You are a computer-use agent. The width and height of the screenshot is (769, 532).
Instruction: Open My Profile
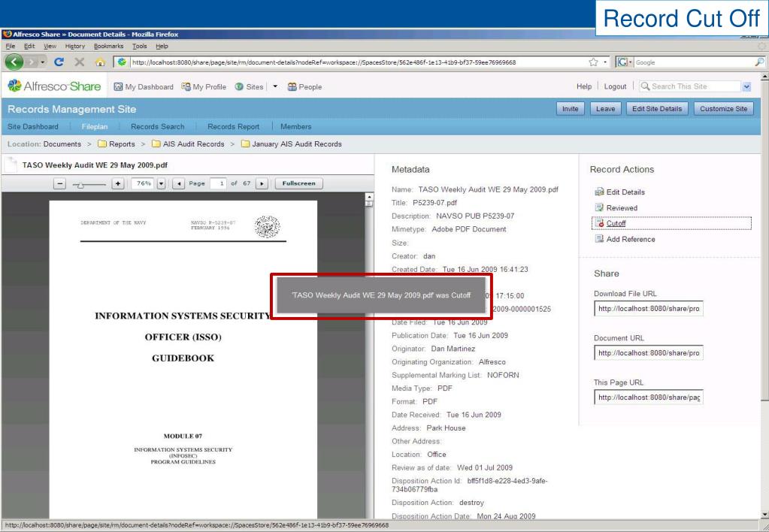tap(204, 86)
